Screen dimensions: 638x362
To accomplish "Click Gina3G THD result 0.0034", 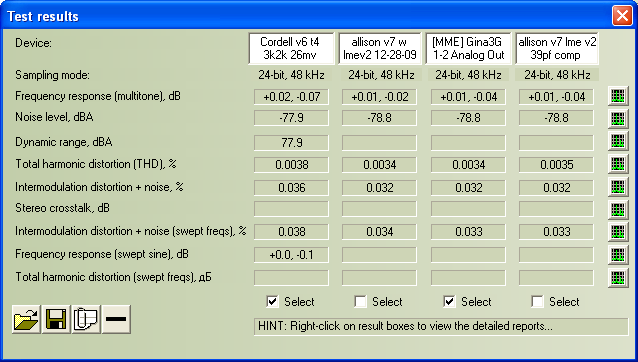I will pyautogui.click(x=468, y=165).
